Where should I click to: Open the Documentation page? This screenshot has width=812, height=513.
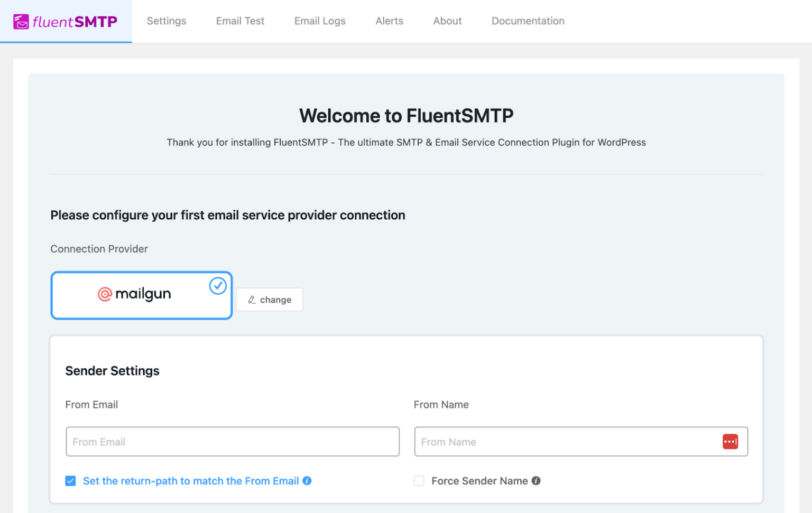(x=528, y=21)
